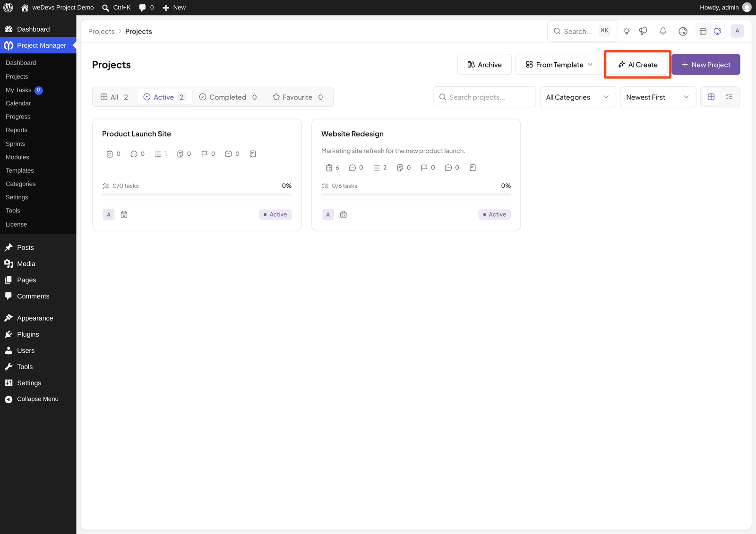
Task: Click the member avatar on Product Launch Site card
Action: pyautogui.click(x=109, y=215)
